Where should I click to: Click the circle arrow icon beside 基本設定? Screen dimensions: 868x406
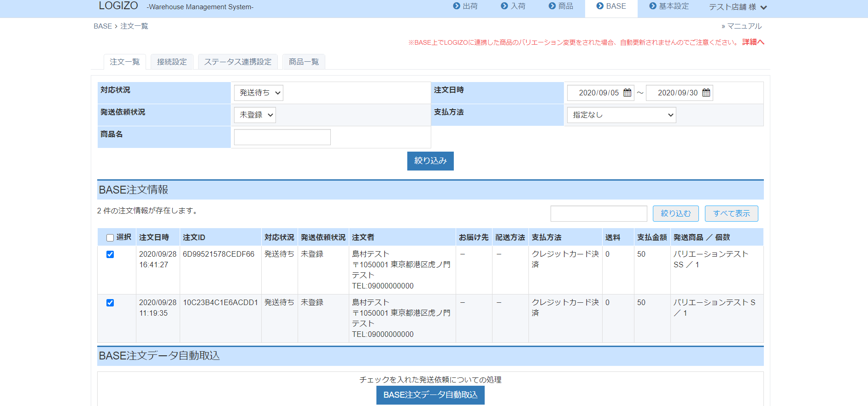pos(653,6)
